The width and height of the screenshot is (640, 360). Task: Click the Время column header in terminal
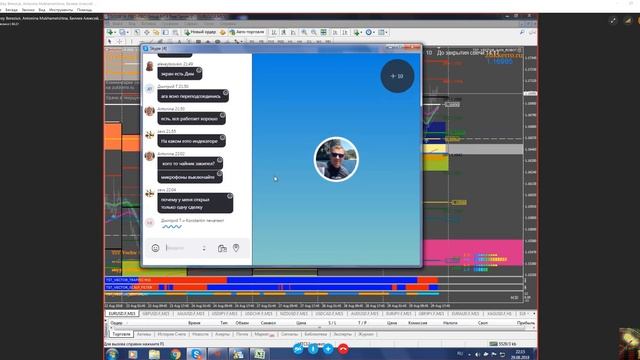[194, 323]
